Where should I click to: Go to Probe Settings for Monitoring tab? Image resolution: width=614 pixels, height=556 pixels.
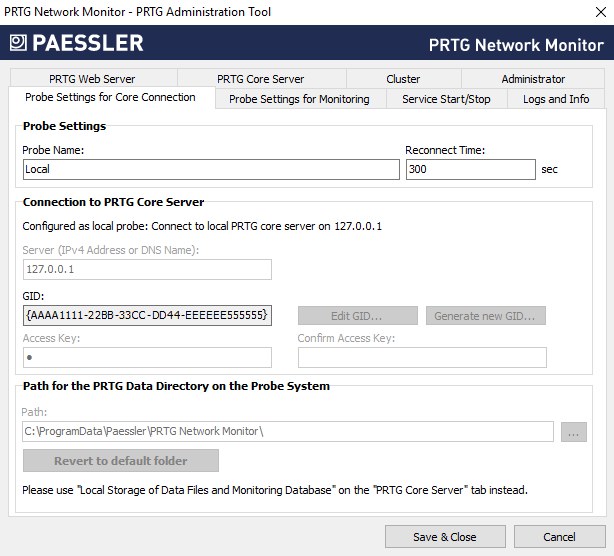pyautogui.click(x=299, y=99)
